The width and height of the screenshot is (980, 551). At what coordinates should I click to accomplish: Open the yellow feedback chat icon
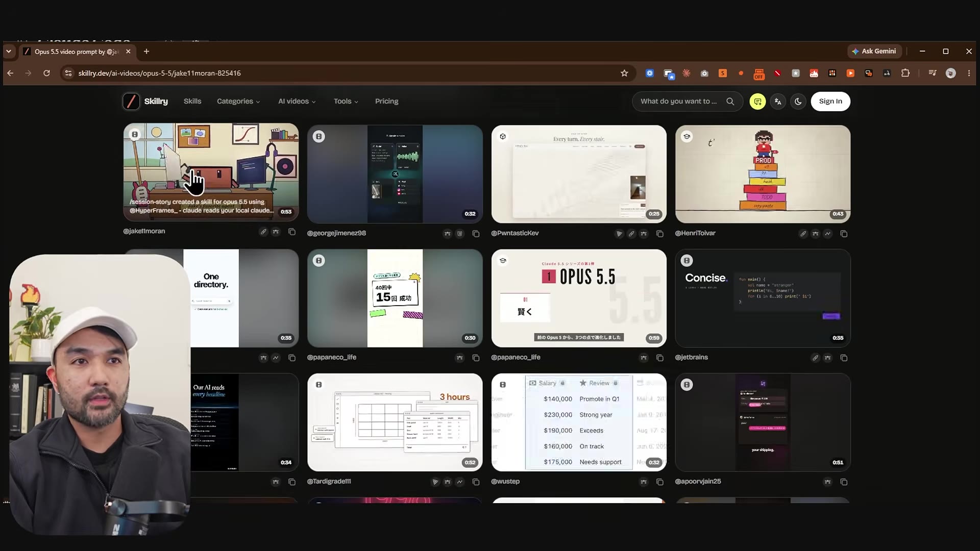(x=757, y=102)
